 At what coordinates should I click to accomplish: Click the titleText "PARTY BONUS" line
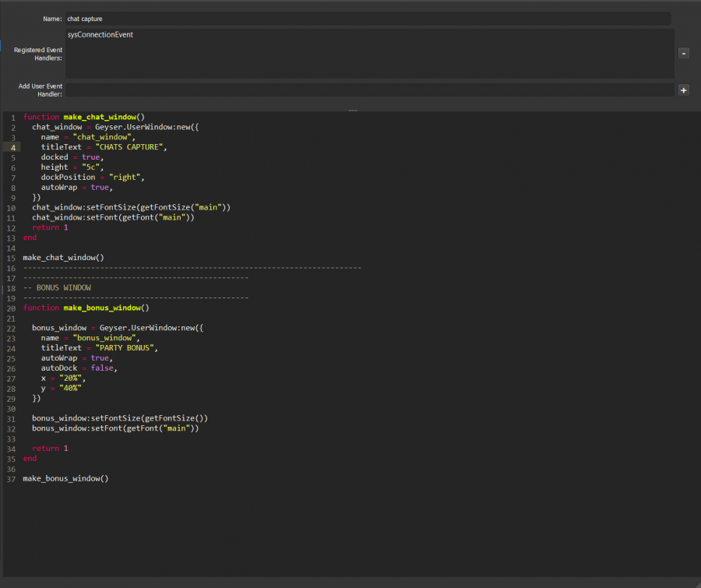[x=99, y=348]
